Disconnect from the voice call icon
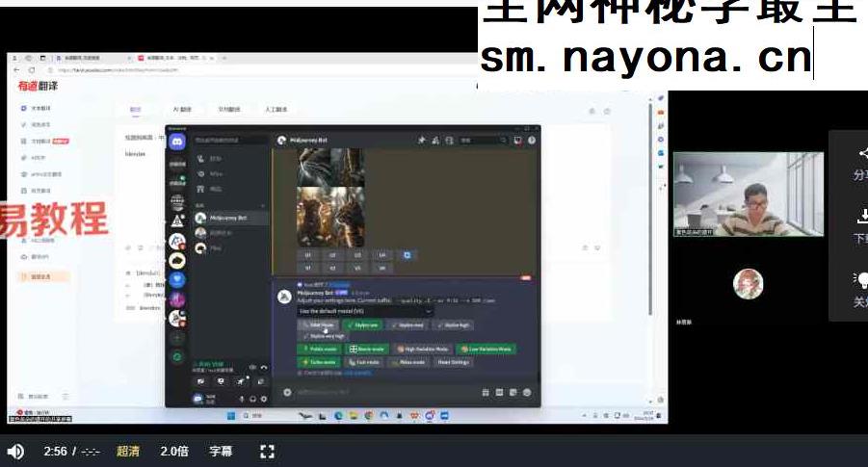868x467 pixels. (x=264, y=368)
